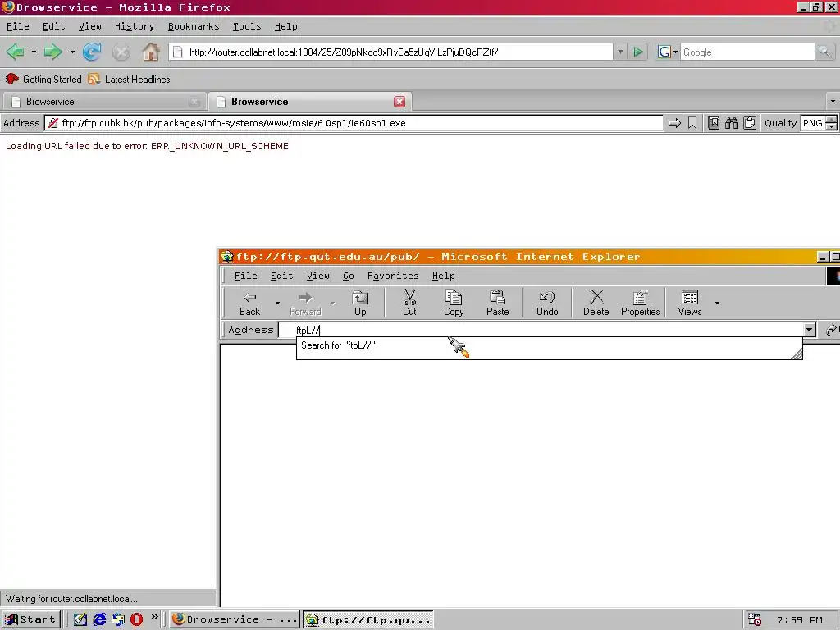Click the Browservice clipboard icon
The image size is (840, 630).
tap(750, 123)
